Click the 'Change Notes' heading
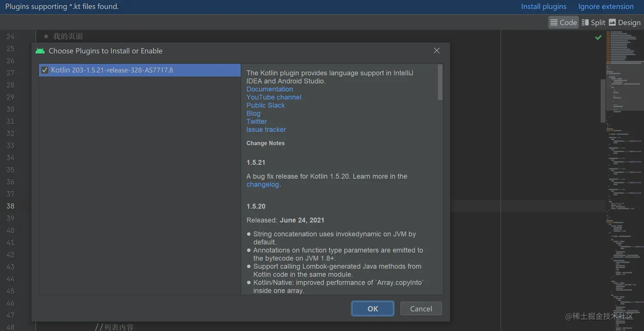The height and width of the screenshot is (331, 644). pos(265,143)
